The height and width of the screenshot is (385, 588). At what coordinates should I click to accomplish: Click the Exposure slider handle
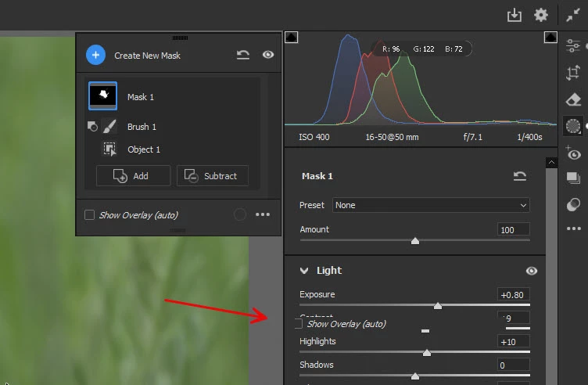tap(438, 306)
